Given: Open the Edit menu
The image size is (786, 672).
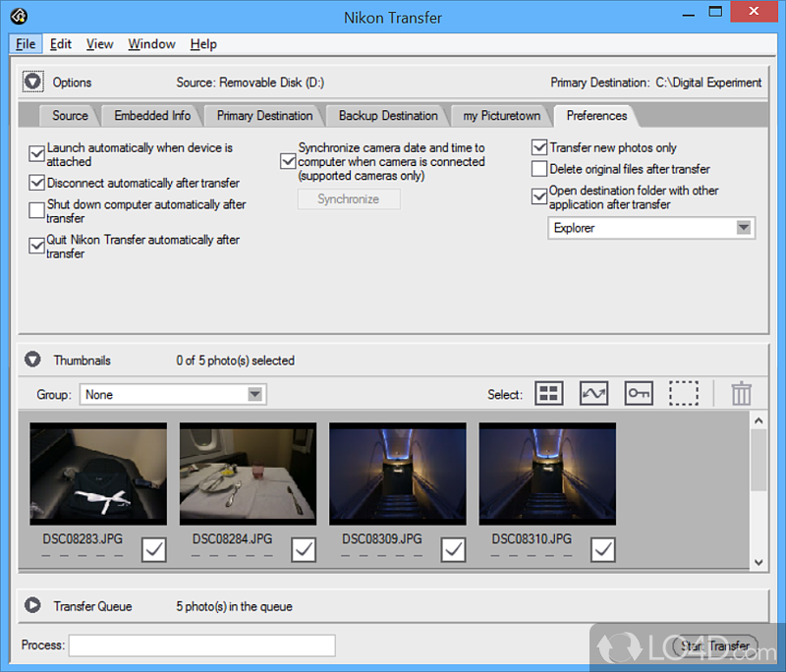Looking at the screenshot, I should click(61, 44).
